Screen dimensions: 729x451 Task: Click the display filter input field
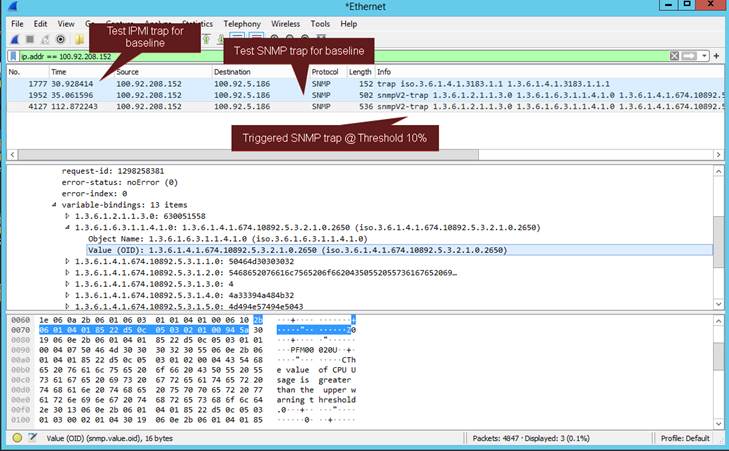(343, 56)
